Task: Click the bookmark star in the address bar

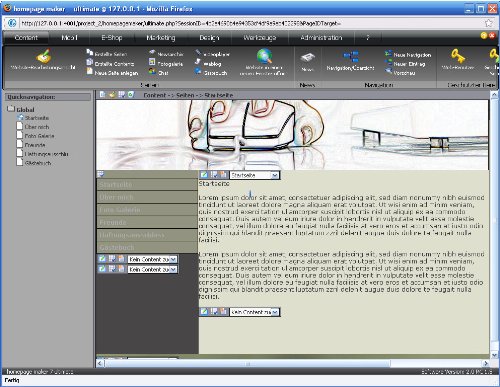Action: pos(489,23)
